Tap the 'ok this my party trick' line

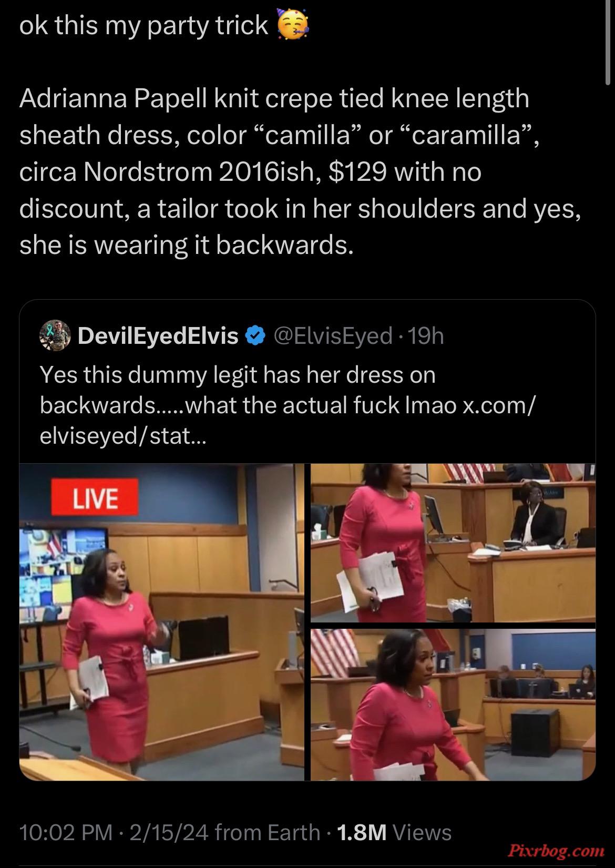click(143, 25)
